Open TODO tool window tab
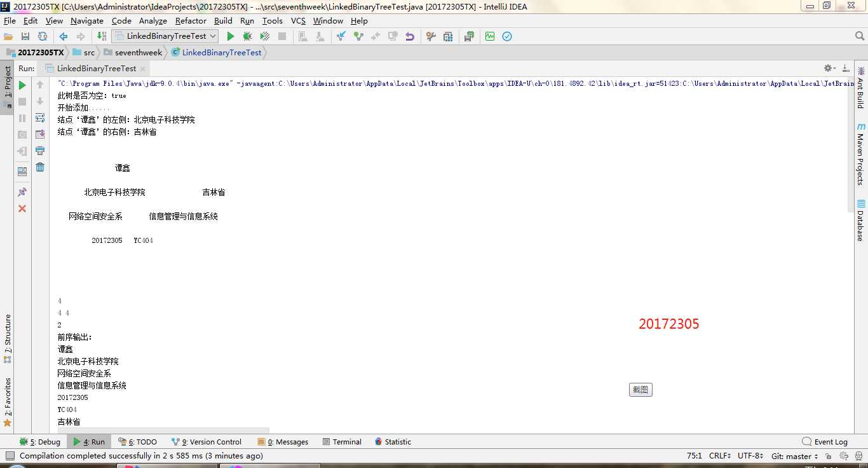 [x=137, y=442]
